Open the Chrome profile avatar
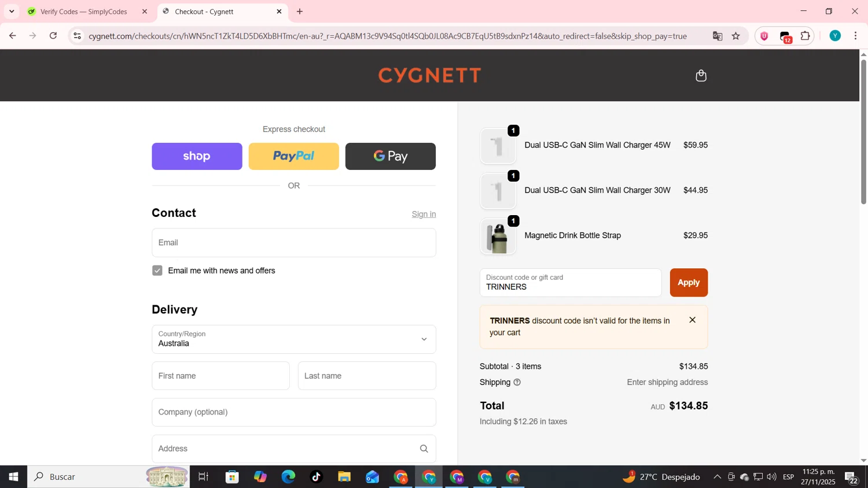Image resolution: width=868 pixels, height=488 pixels. (834, 36)
